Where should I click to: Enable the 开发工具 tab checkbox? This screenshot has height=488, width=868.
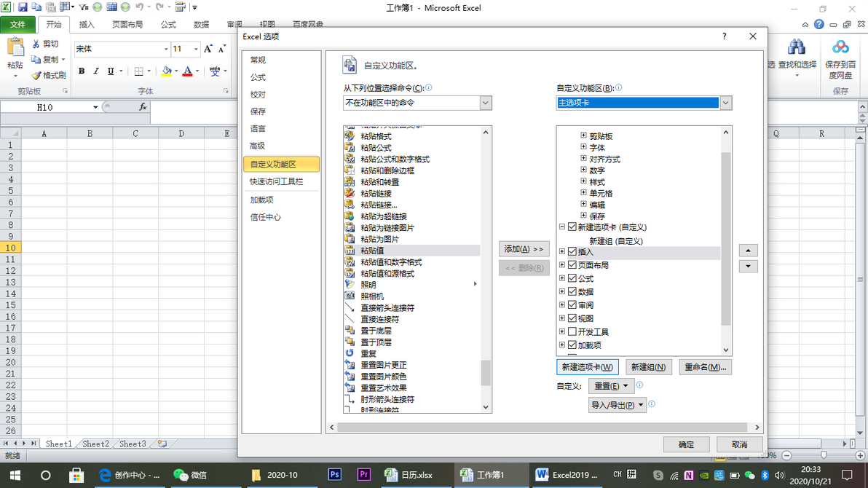(572, 332)
